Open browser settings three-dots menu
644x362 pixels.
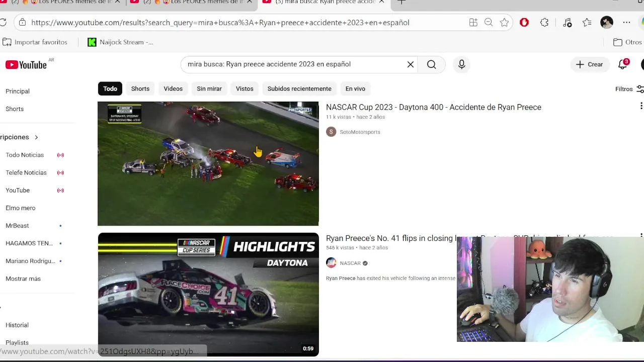tap(626, 23)
